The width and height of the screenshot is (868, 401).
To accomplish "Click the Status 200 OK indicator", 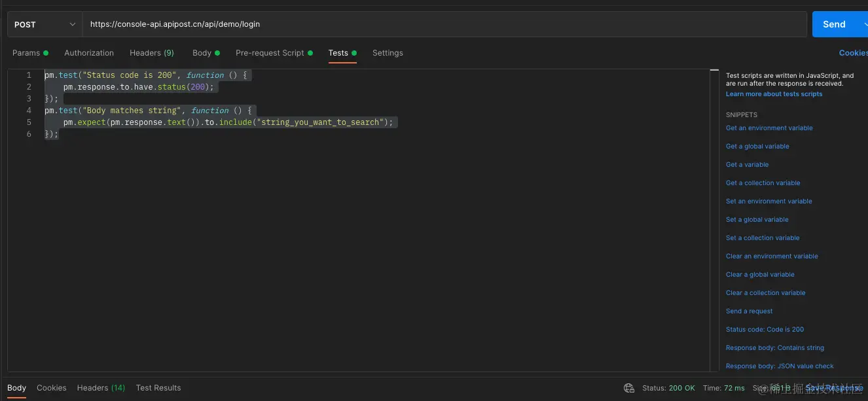I will click(668, 388).
